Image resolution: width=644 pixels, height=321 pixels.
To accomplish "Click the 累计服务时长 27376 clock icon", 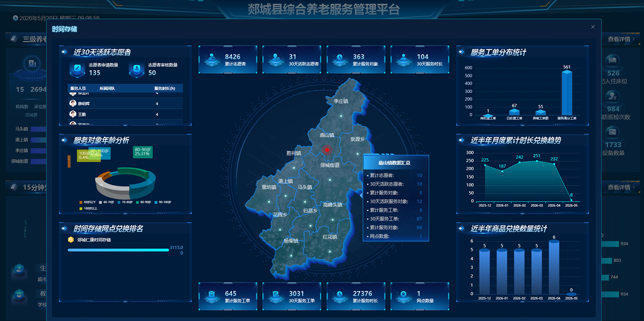I will tap(340, 297).
